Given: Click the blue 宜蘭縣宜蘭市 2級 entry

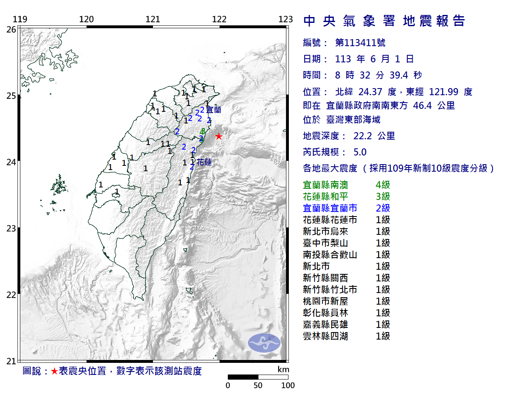Looking at the screenshot, I should 346,208.
